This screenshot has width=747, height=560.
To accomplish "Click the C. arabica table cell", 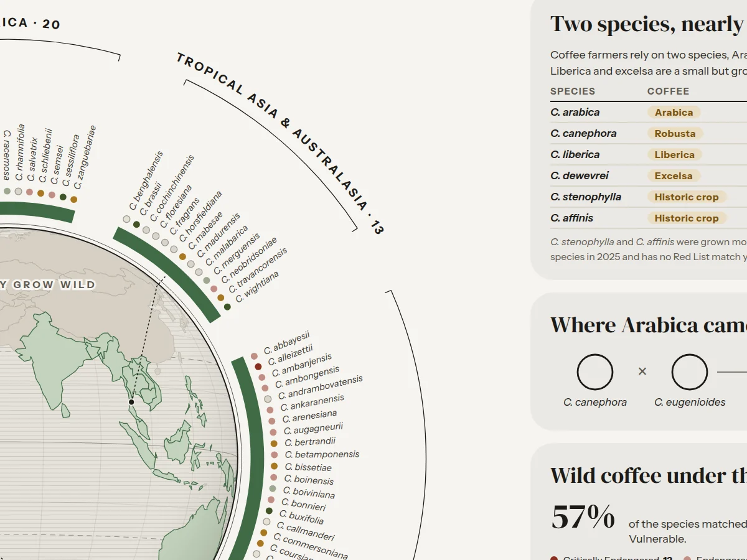I will (x=575, y=113).
